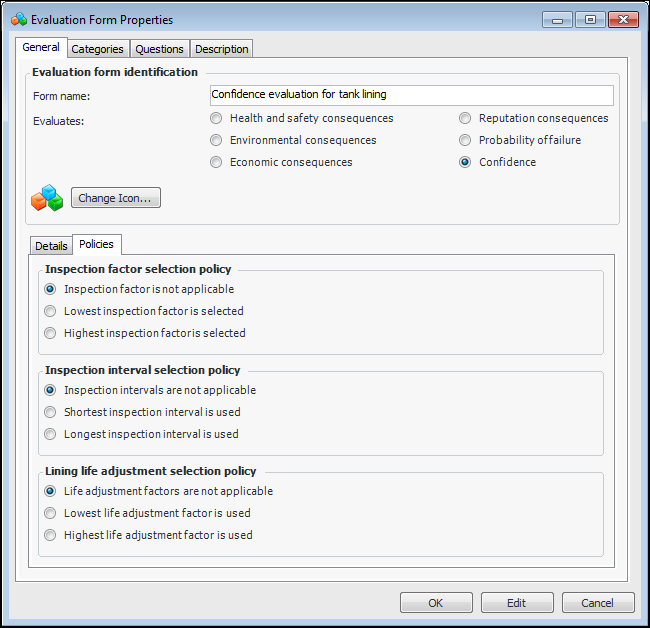Click the title bar application icon
The image size is (650, 628).
click(19, 19)
